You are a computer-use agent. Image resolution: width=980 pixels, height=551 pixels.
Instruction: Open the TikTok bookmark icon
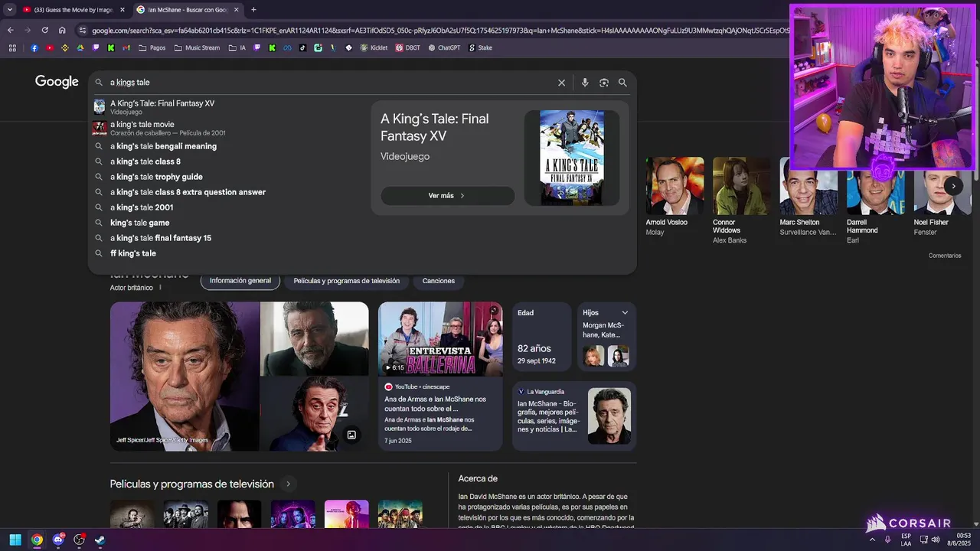click(x=302, y=47)
